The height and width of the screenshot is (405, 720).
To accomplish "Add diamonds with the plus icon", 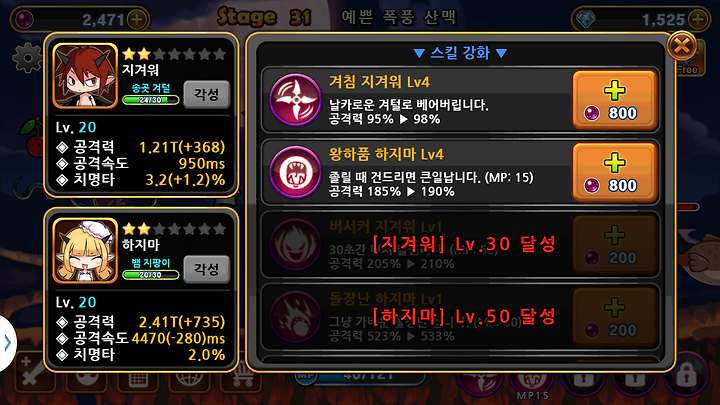I will [x=698, y=19].
